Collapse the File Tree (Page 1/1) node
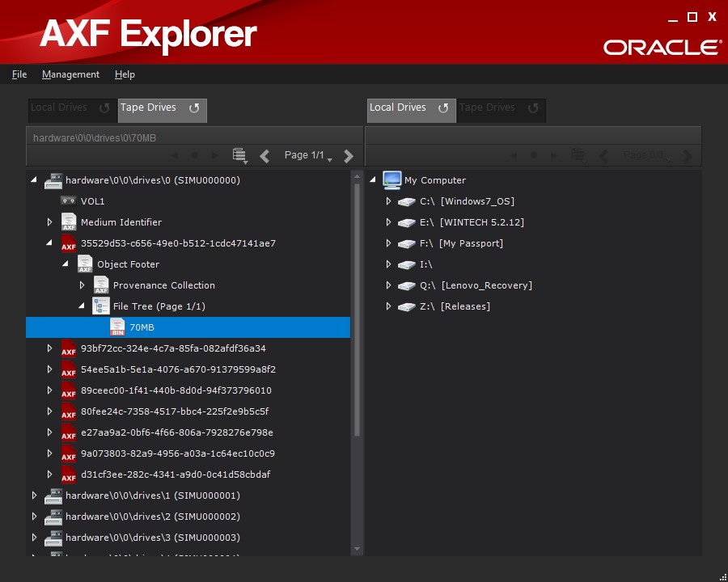Viewport: 728px width, 582px height. pos(82,306)
